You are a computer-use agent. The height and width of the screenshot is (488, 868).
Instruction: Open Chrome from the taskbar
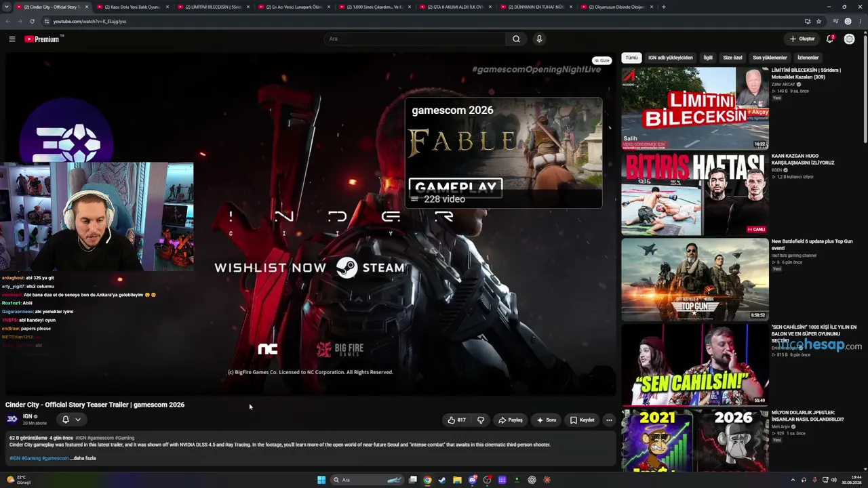(427, 480)
